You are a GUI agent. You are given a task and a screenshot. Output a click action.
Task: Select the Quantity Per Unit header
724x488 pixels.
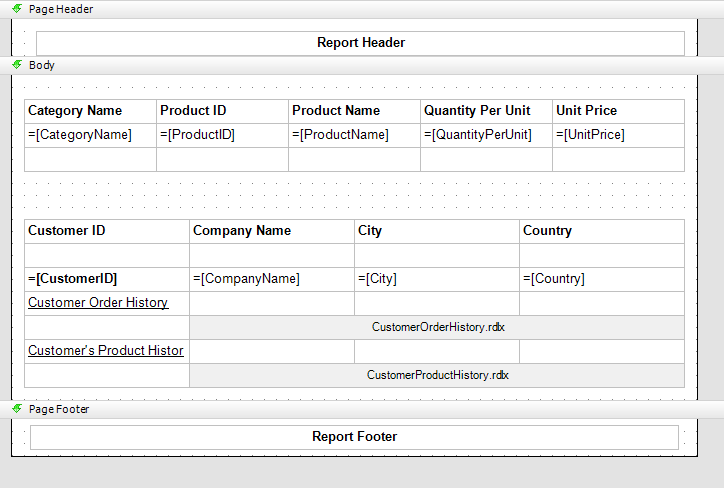(486, 111)
